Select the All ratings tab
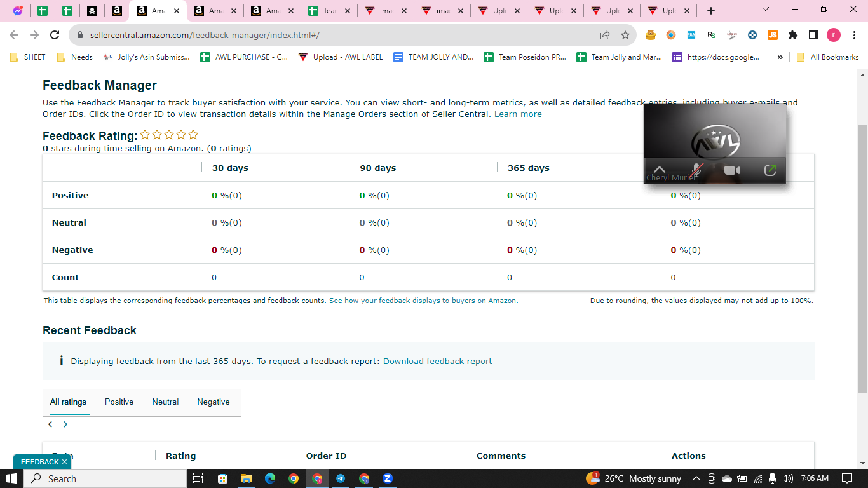 click(x=68, y=402)
